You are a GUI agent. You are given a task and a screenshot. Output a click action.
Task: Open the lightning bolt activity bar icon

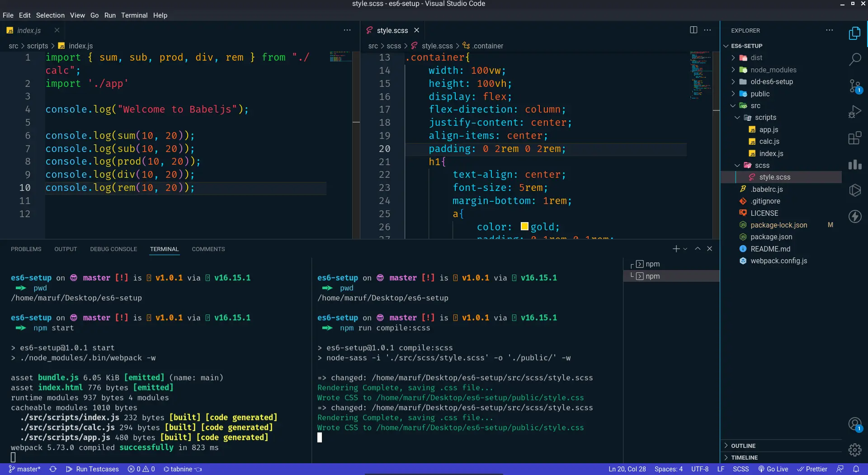click(854, 216)
